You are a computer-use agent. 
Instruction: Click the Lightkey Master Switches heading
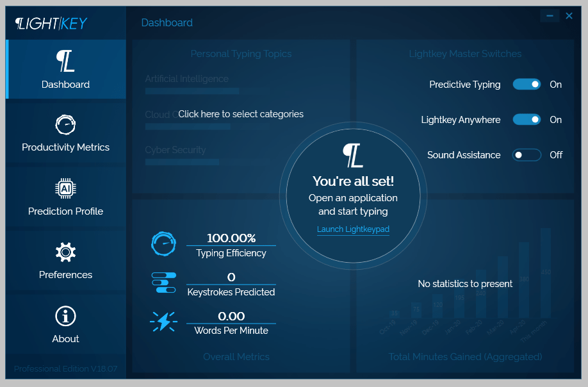(465, 54)
